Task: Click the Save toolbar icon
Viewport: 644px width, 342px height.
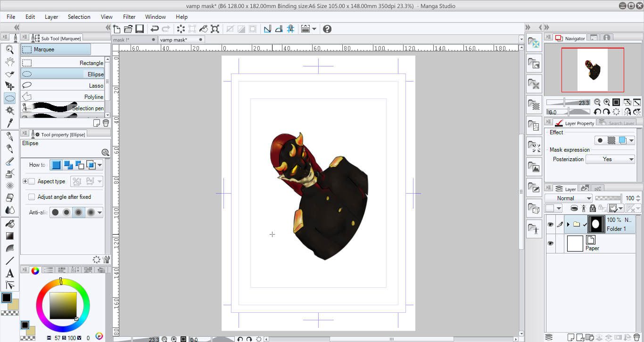Action: pyautogui.click(x=139, y=29)
